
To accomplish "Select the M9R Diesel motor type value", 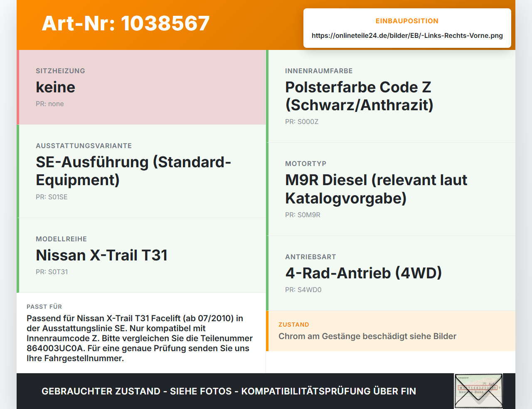I will coord(376,189).
